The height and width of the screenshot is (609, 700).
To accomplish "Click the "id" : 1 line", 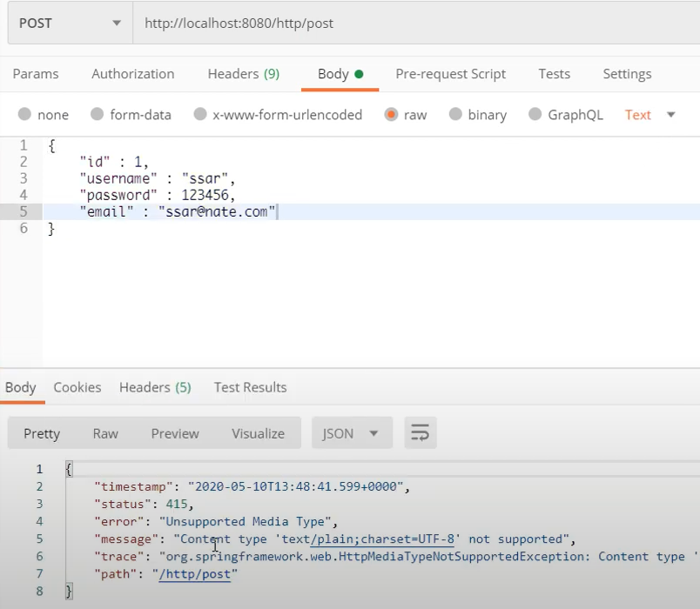I will click(114, 162).
